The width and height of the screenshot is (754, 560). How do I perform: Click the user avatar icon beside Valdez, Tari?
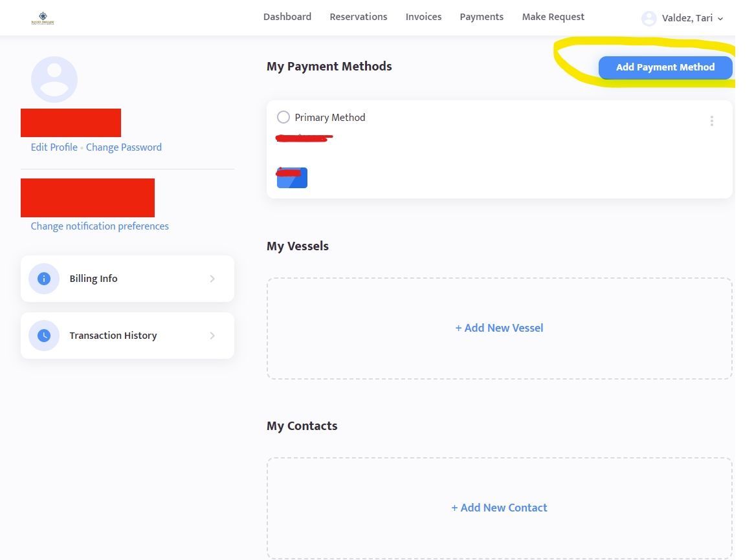click(x=649, y=18)
